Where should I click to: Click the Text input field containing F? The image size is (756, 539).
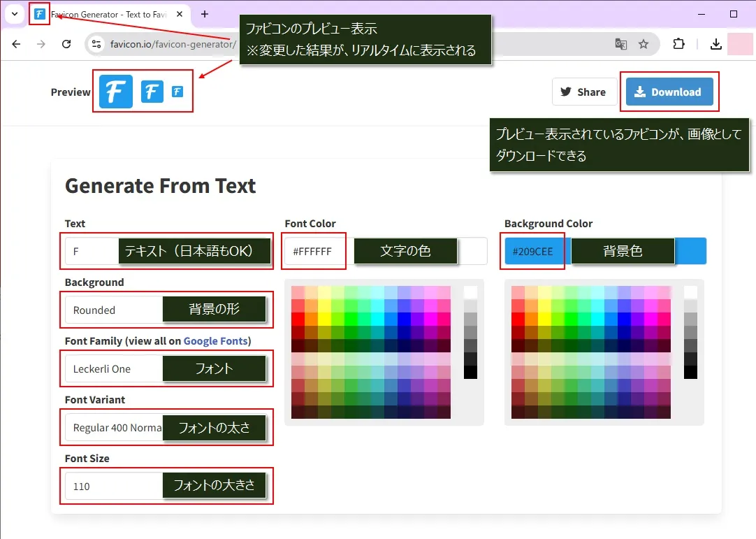click(91, 251)
